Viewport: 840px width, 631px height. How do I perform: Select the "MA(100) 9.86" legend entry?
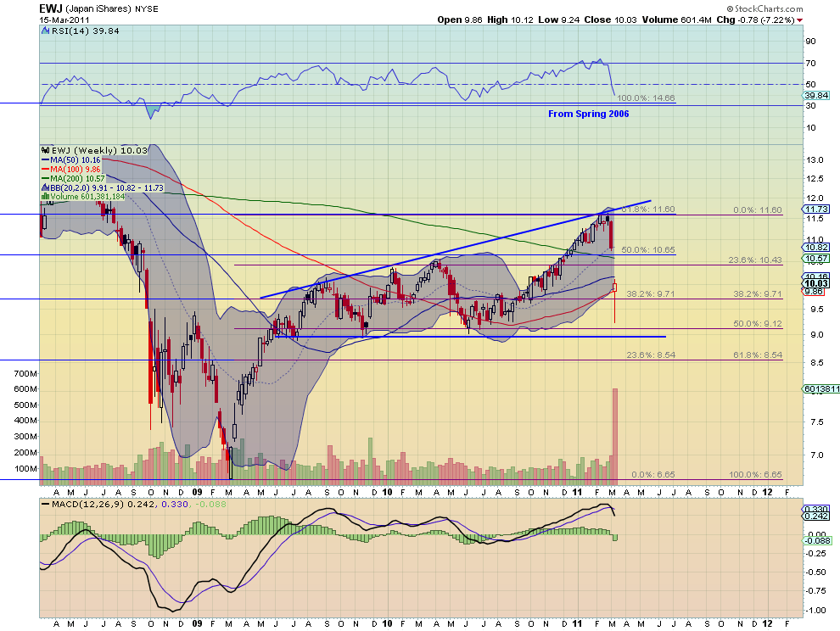[75, 170]
